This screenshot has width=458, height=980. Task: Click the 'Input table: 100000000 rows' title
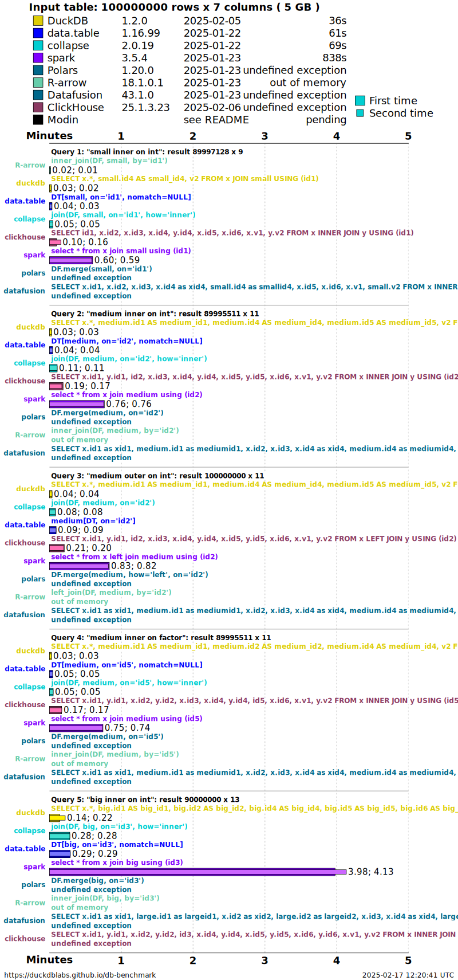click(174, 7)
